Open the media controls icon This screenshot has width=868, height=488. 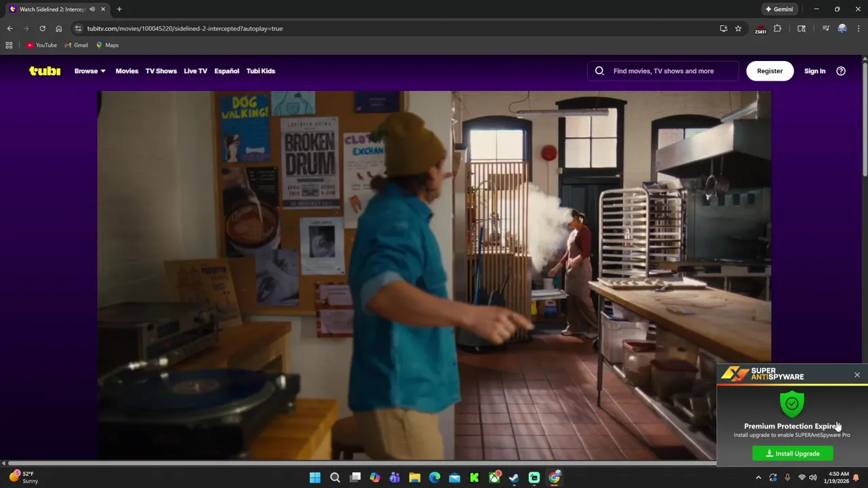click(x=825, y=28)
